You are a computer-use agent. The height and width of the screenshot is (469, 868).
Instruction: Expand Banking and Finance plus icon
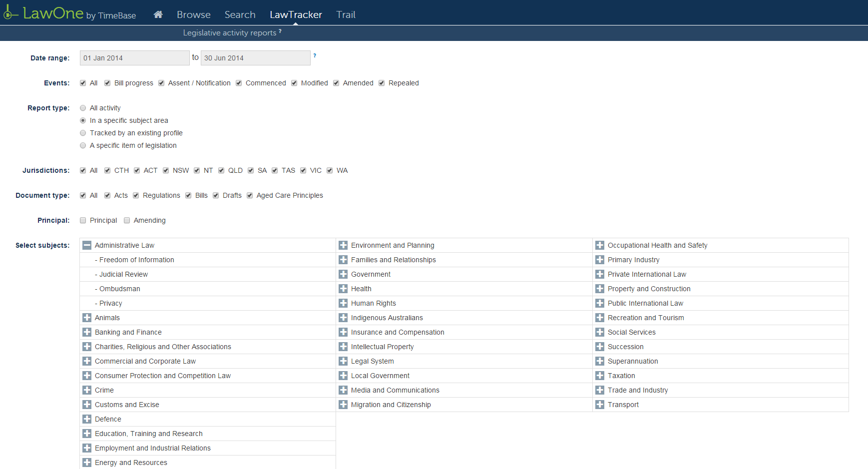tap(87, 332)
